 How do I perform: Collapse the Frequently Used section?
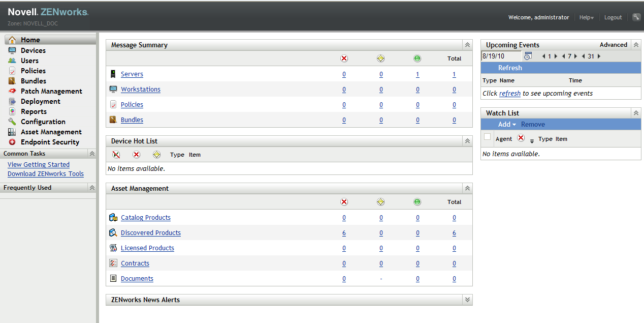tap(92, 188)
